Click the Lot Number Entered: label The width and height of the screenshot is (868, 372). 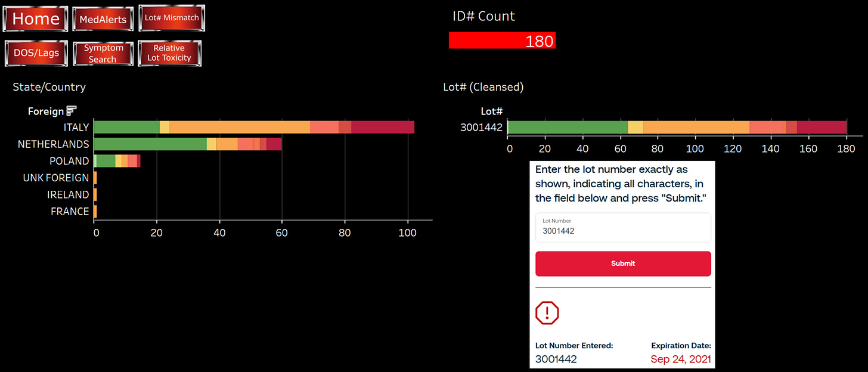574,345
